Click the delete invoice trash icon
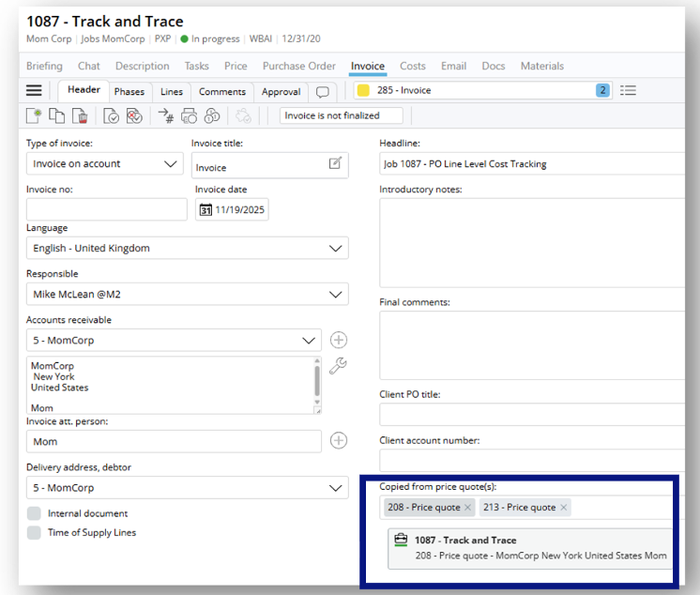This screenshot has width=700, height=595. 80,116
